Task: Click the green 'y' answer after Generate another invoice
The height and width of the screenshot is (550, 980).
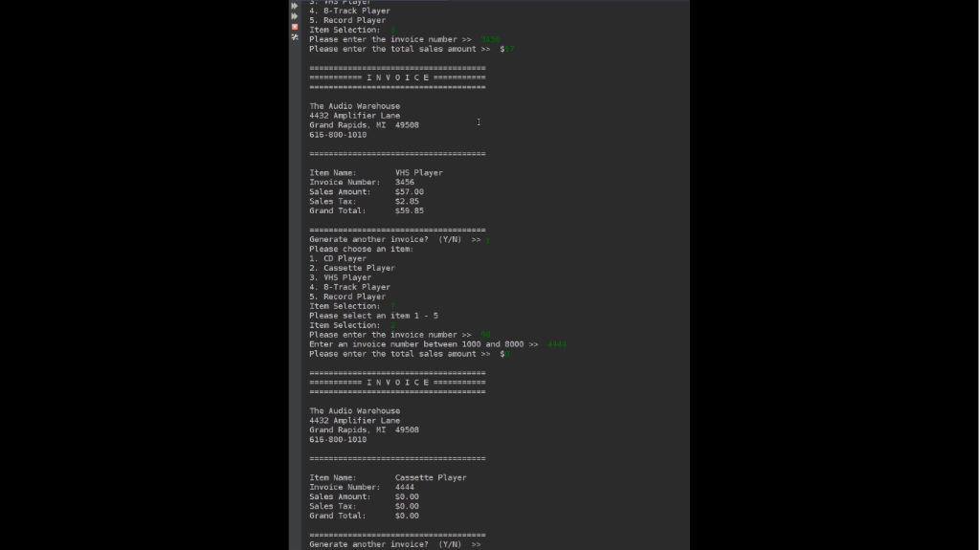Action: [488, 239]
